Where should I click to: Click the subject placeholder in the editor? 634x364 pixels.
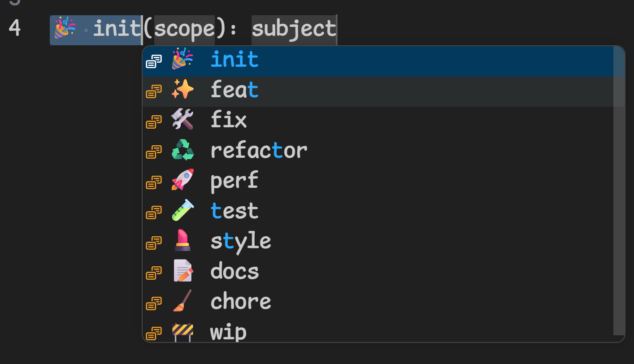tap(294, 30)
